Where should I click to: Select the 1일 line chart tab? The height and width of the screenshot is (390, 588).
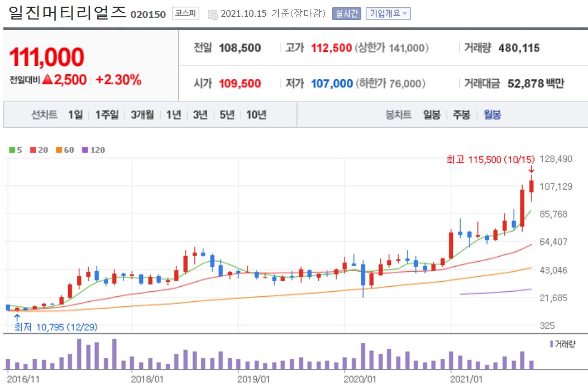tap(75, 114)
